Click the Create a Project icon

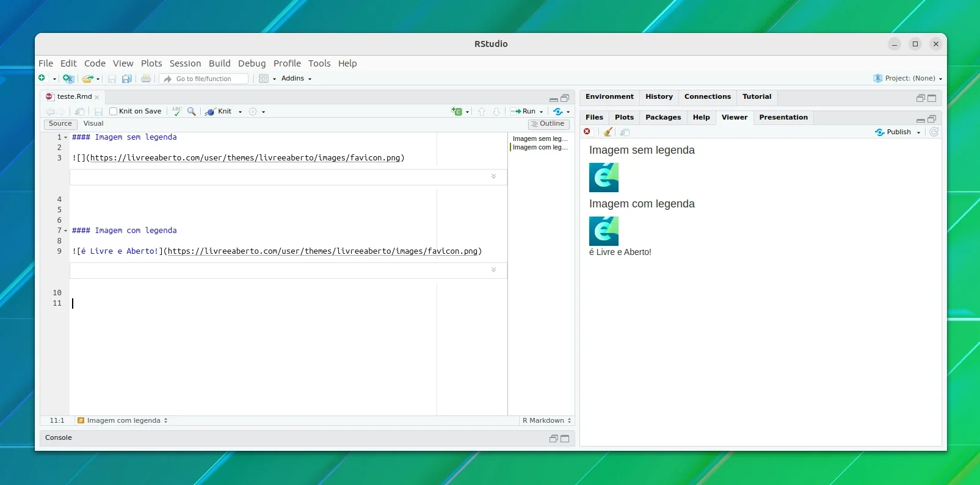[x=68, y=79]
